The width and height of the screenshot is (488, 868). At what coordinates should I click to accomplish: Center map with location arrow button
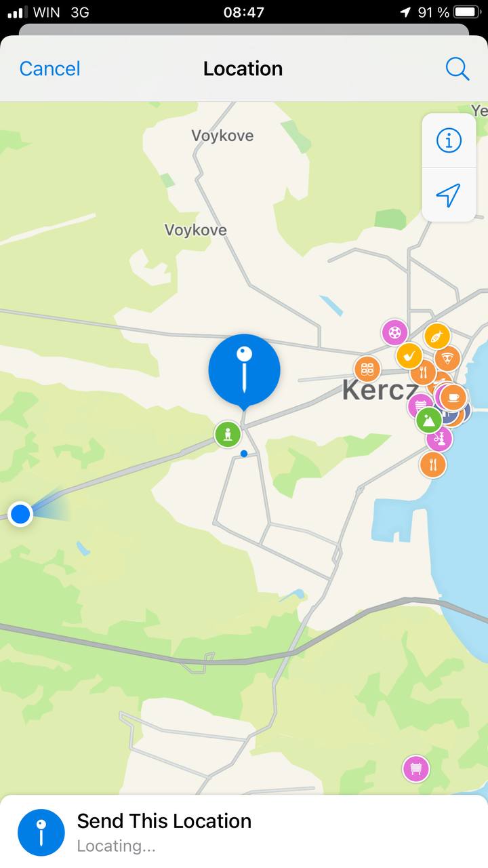pyautogui.click(x=448, y=195)
